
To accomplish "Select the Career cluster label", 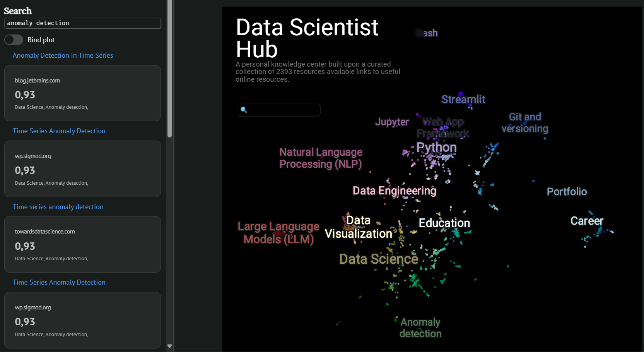I will click(586, 221).
